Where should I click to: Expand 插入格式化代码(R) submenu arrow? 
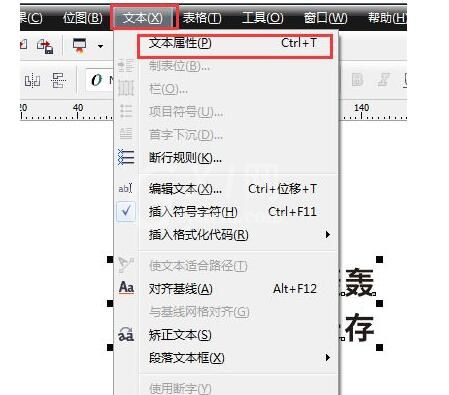pyautogui.click(x=328, y=235)
